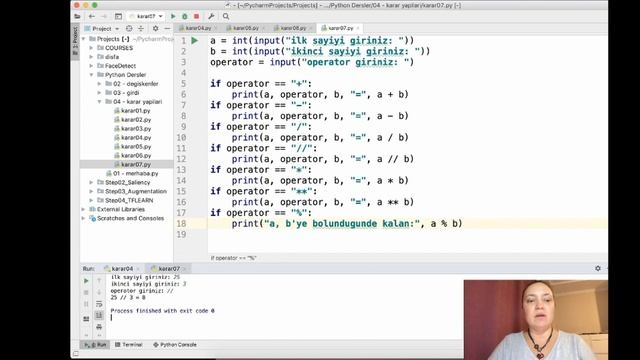
Task: Click the project structure window icon in toolbar
Action: coord(118,16)
